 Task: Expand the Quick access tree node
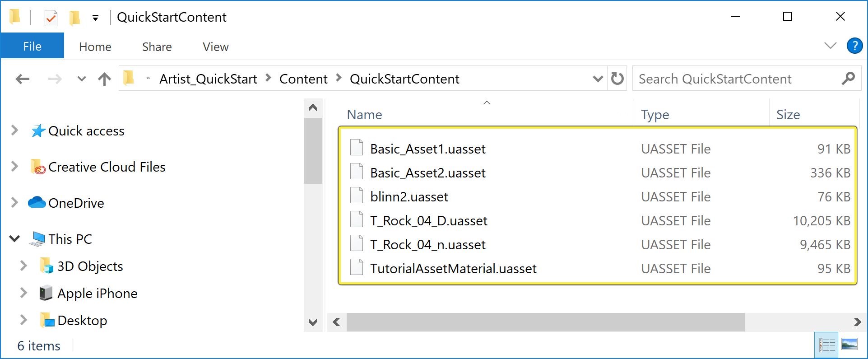14,131
